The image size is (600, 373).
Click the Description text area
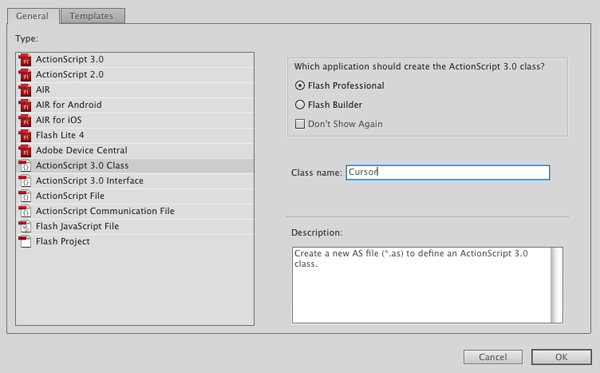[x=422, y=285]
